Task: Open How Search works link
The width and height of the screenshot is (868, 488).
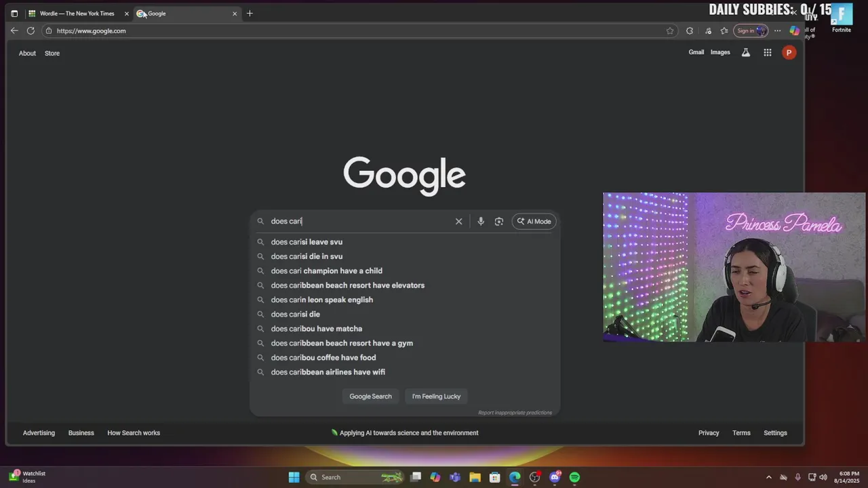Action: click(x=134, y=433)
